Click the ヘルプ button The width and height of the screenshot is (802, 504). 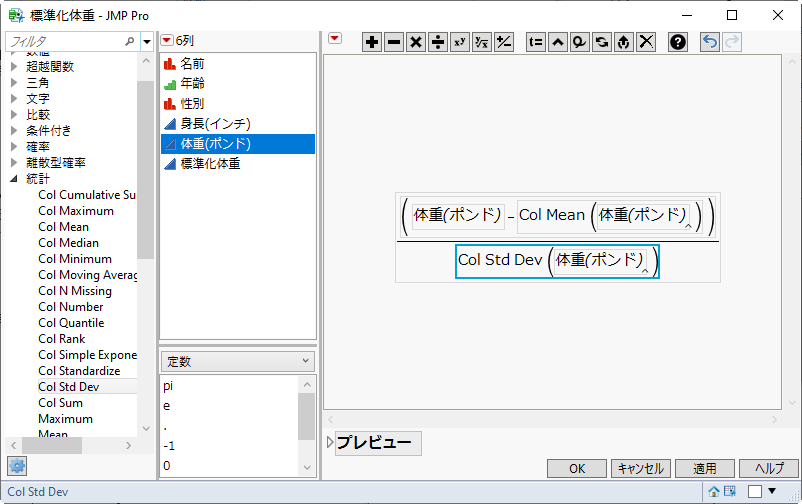point(769,469)
